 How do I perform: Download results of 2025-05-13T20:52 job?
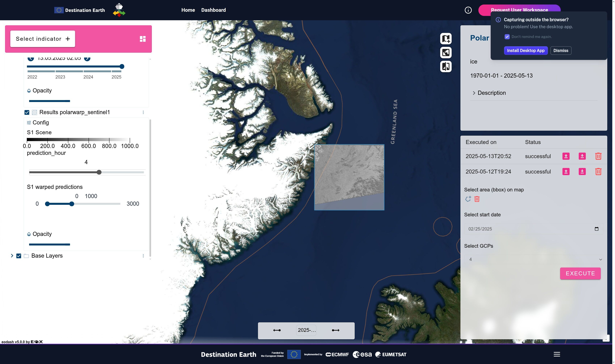pyautogui.click(x=582, y=156)
